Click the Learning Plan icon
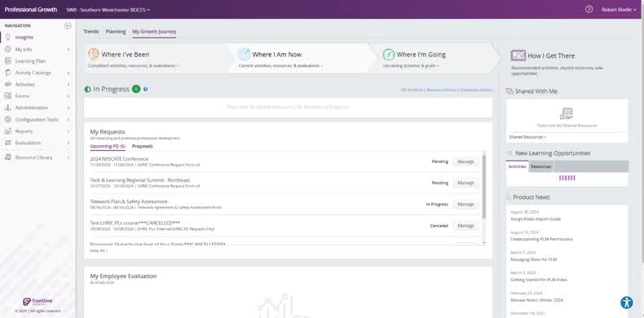This screenshot has height=318, width=644. click(8, 61)
